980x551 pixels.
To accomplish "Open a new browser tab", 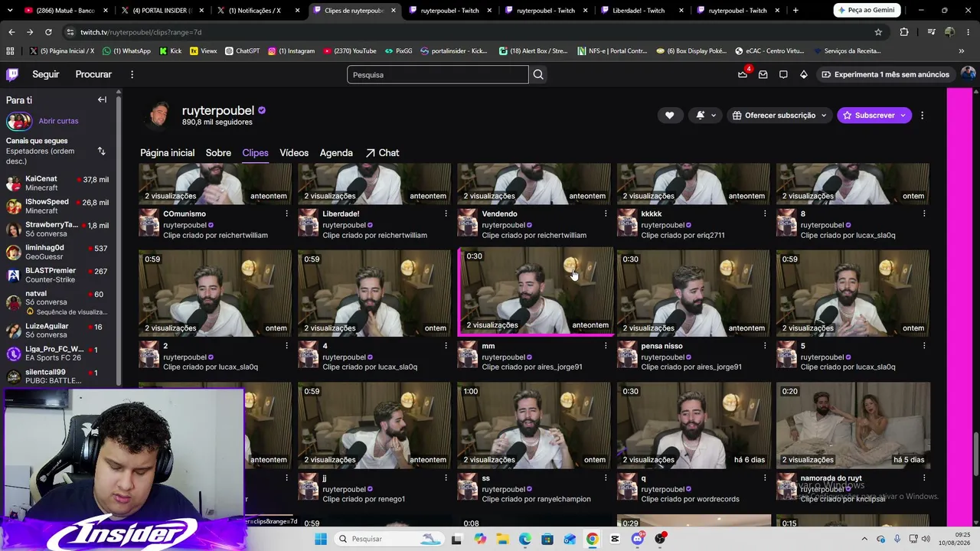I will pyautogui.click(x=795, y=11).
